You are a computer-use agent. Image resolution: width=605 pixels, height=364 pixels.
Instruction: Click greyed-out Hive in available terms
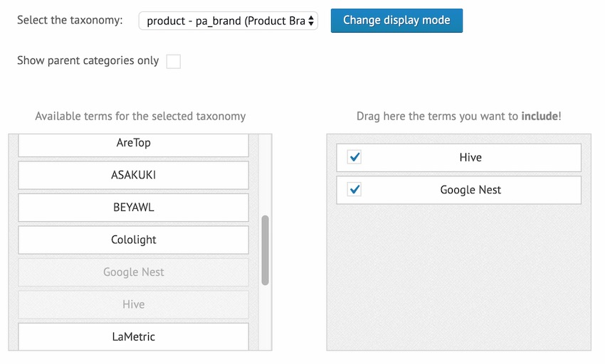click(133, 304)
